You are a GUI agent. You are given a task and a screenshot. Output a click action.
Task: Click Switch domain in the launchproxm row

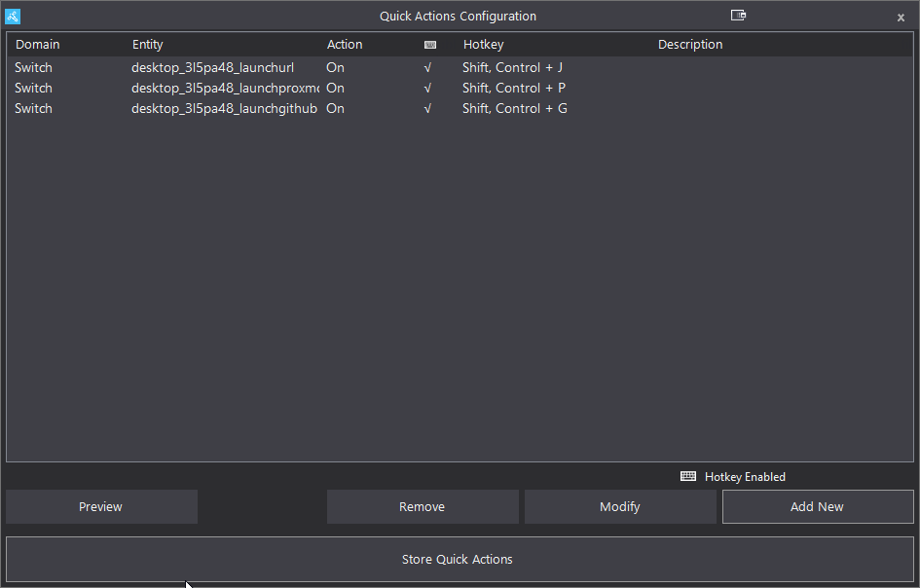33,88
